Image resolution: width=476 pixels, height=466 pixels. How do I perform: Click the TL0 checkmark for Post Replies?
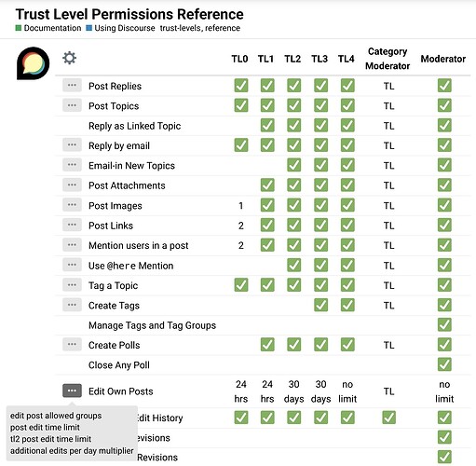coord(241,86)
